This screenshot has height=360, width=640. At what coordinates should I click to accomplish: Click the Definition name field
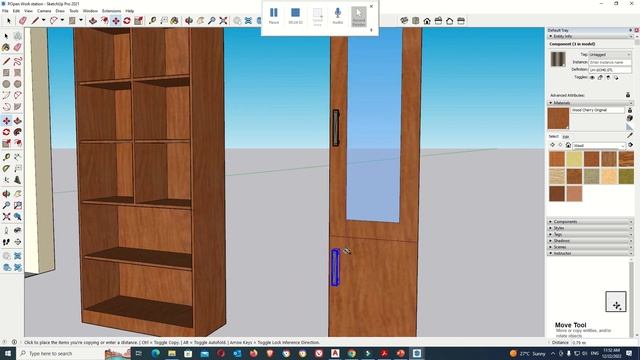[610, 70]
